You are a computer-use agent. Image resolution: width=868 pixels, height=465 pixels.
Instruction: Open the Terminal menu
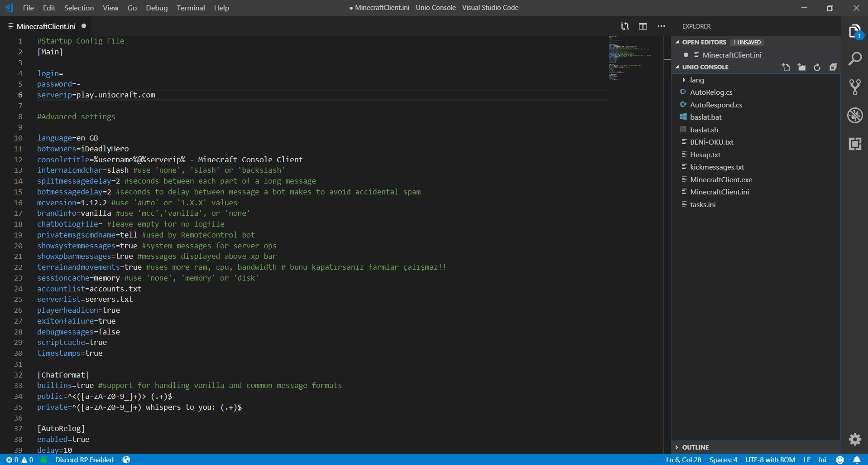pyautogui.click(x=191, y=8)
